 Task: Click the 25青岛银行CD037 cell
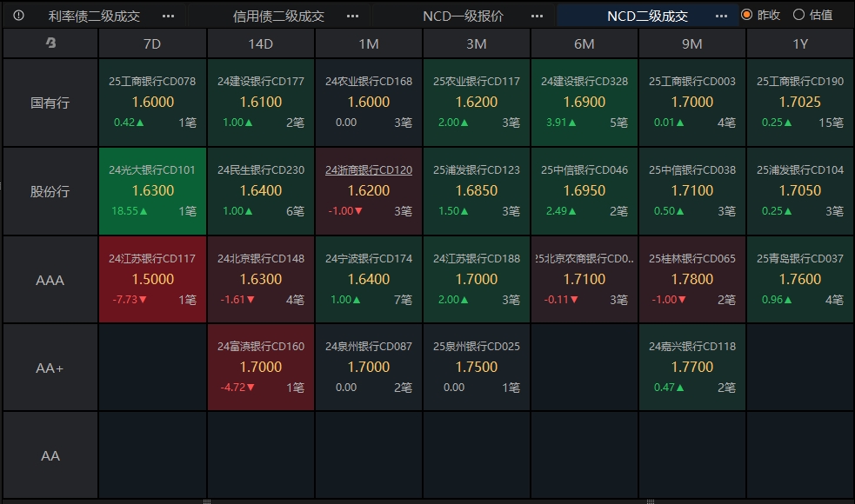pos(800,280)
